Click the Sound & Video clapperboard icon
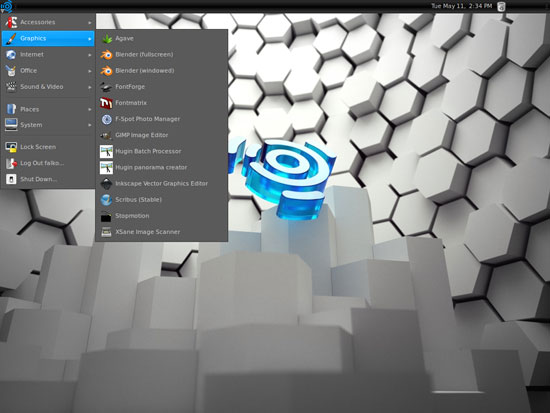This screenshot has width=550, height=413. (11, 87)
